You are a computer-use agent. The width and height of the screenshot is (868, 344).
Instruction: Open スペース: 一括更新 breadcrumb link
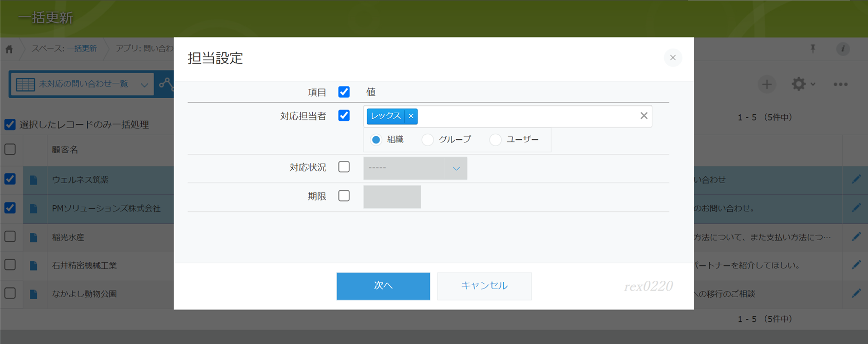point(64,48)
